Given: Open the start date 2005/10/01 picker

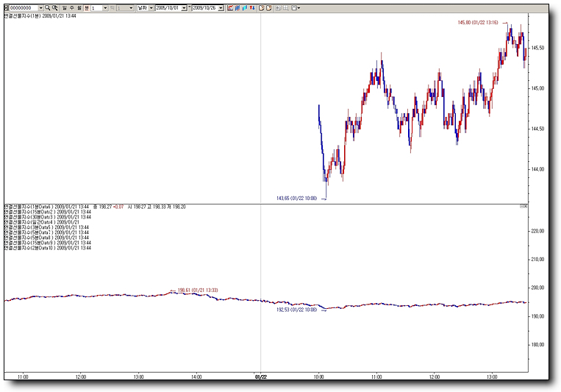Looking at the screenshot, I should (x=185, y=7).
